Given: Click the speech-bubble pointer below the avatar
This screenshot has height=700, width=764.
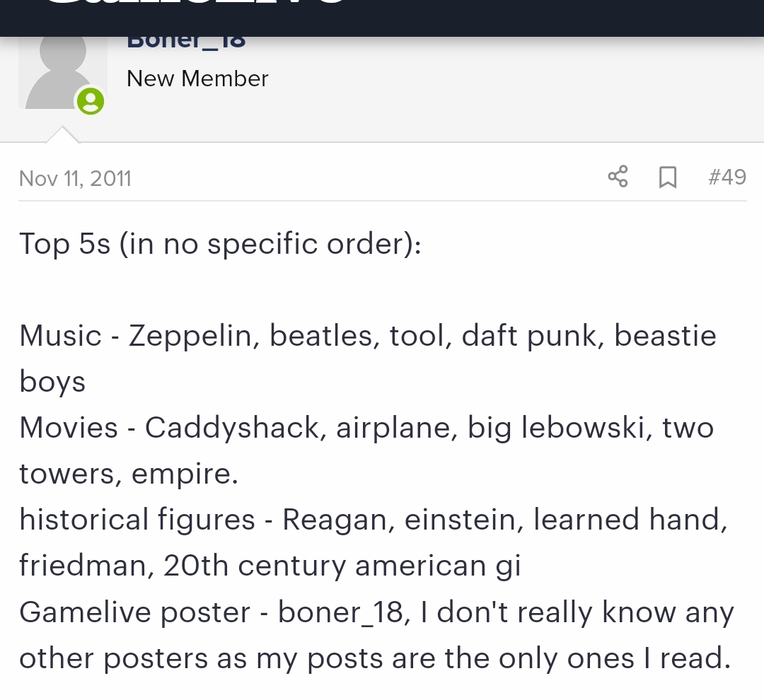Looking at the screenshot, I should pyautogui.click(x=62, y=135).
